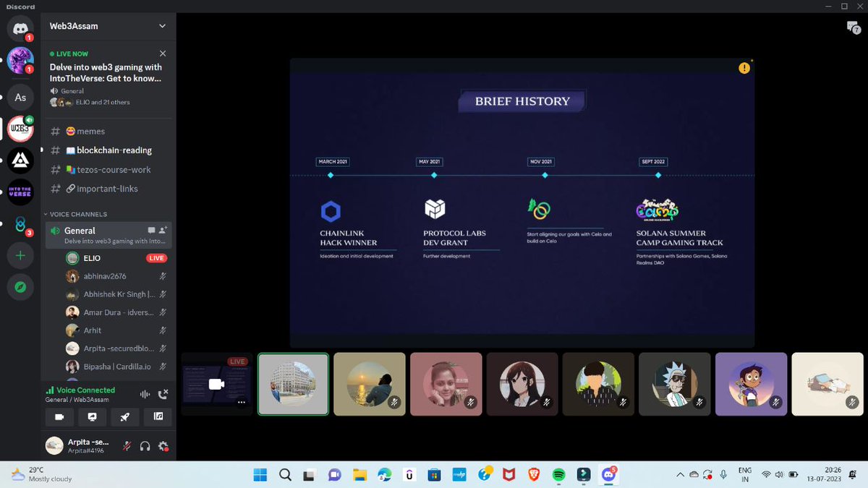The image size is (868, 488).
Task: Open the Into The Verse server
Action: click(20, 192)
